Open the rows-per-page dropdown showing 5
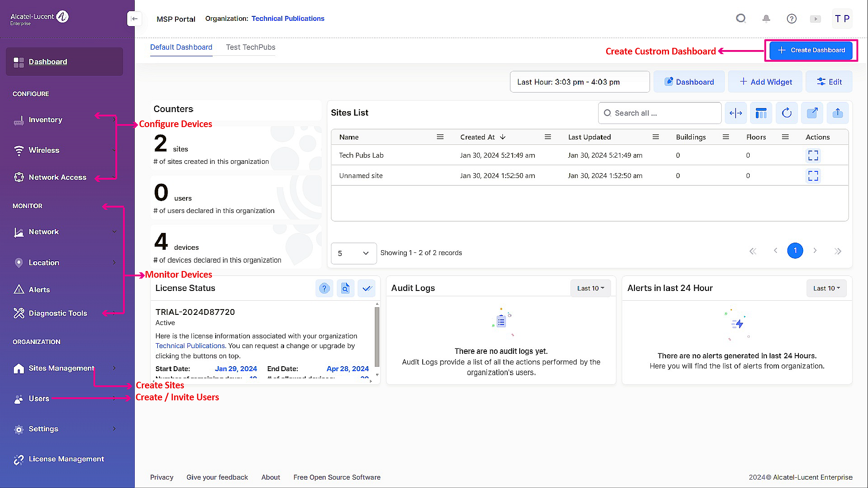Image resolution: width=868 pixels, height=488 pixels. (x=354, y=253)
